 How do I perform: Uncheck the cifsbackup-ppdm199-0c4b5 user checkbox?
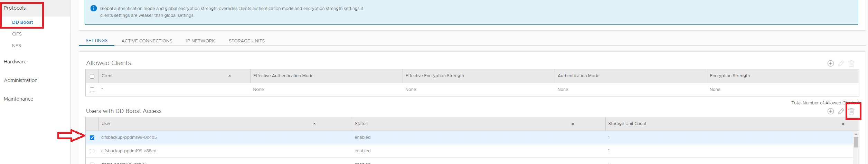point(92,137)
